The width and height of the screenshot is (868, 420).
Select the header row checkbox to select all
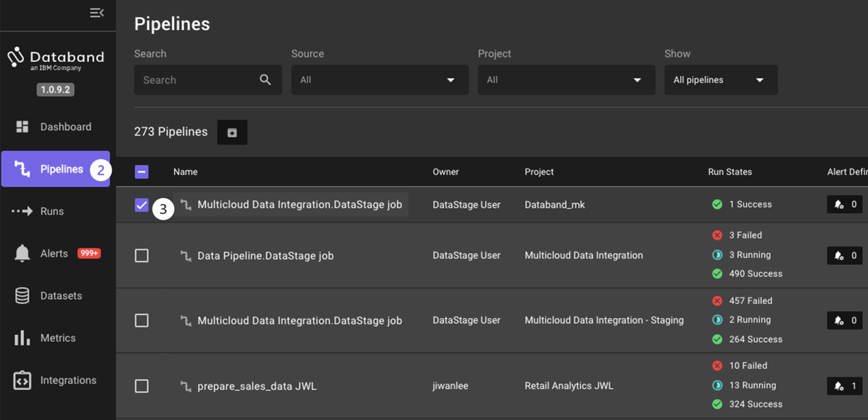142,172
